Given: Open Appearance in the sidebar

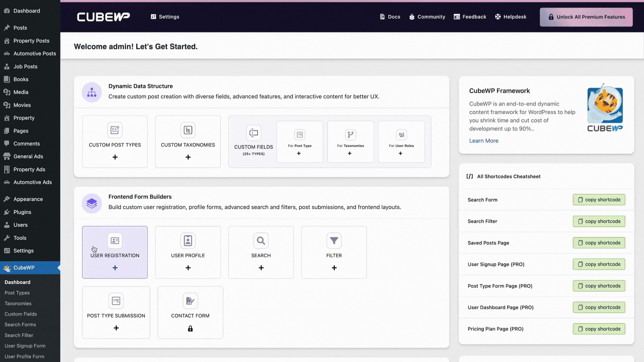Looking at the screenshot, I should [x=30, y=199].
